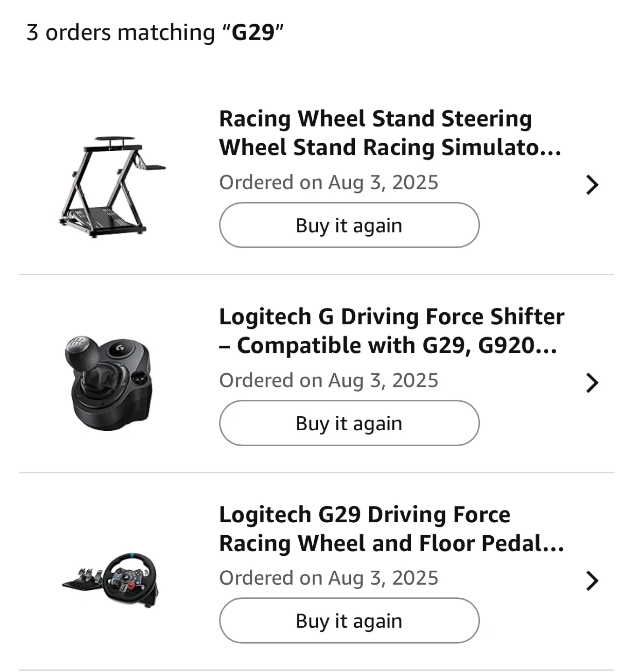Click the "3 orders matching" header text
Screen dimensions: 633x672
(120, 33)
